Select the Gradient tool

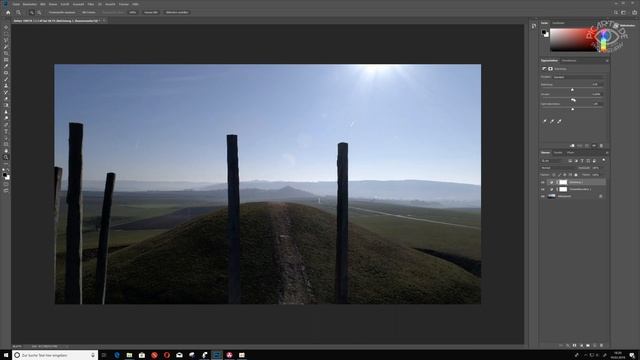[6, 106]
